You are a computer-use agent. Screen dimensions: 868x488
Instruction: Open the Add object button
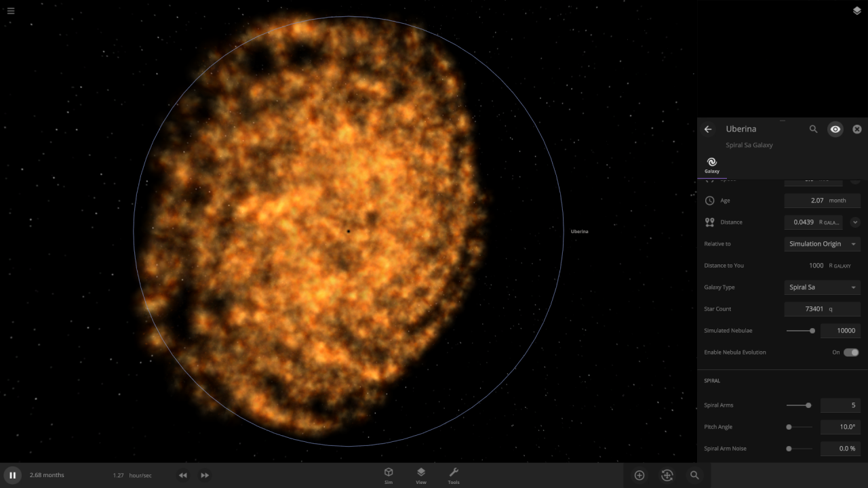[x=639, y=475]
